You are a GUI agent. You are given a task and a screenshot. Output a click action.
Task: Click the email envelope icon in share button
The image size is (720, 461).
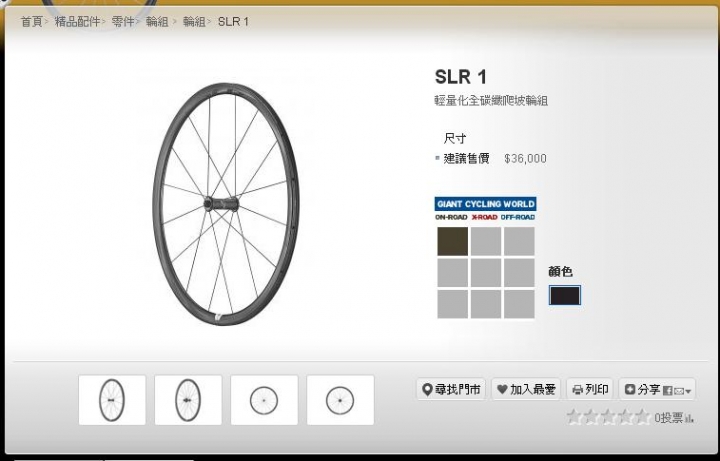[679, 392]
